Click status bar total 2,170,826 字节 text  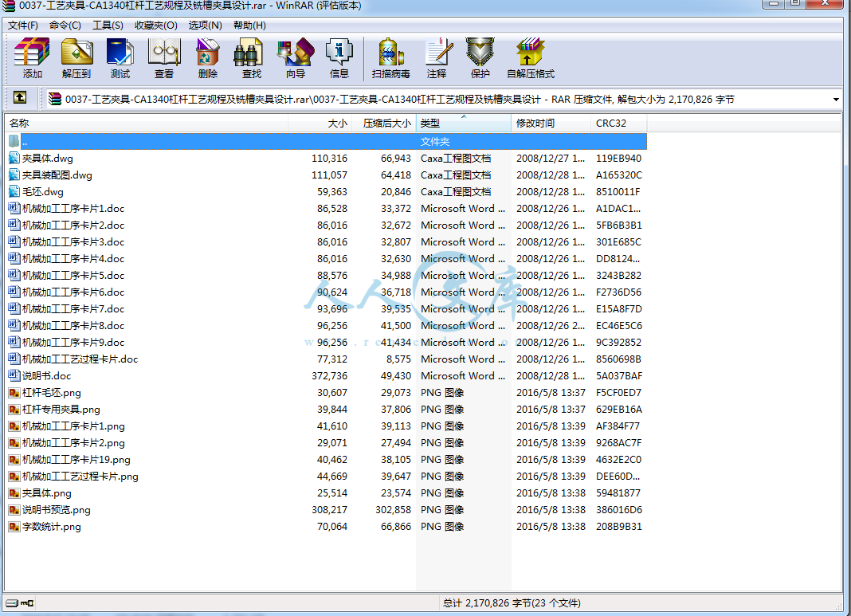512,603
